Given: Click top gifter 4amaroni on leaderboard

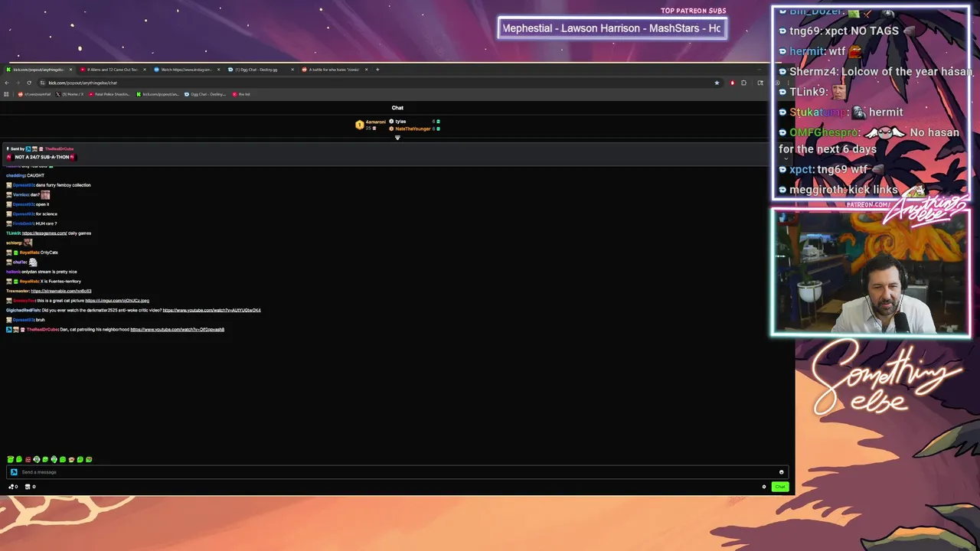Looking at the screenshot, I should coord(370,124).
